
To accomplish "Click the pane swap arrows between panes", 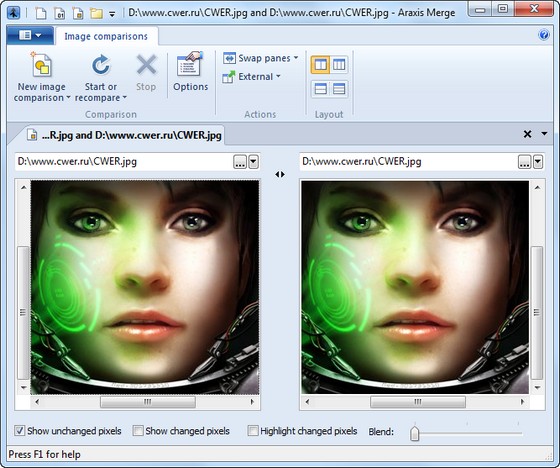I will click(x=280, y=174).
